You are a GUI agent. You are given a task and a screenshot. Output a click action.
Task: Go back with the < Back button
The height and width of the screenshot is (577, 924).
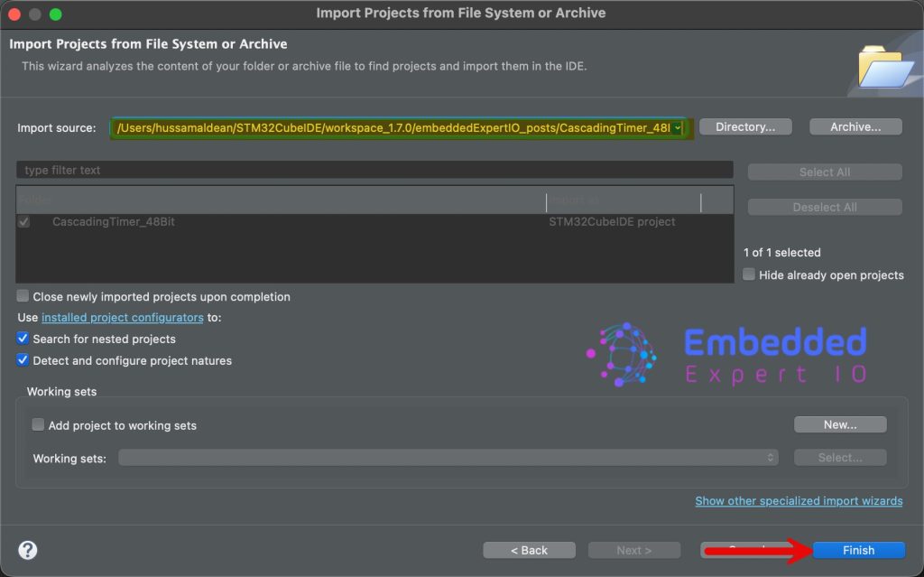[529, 550]
